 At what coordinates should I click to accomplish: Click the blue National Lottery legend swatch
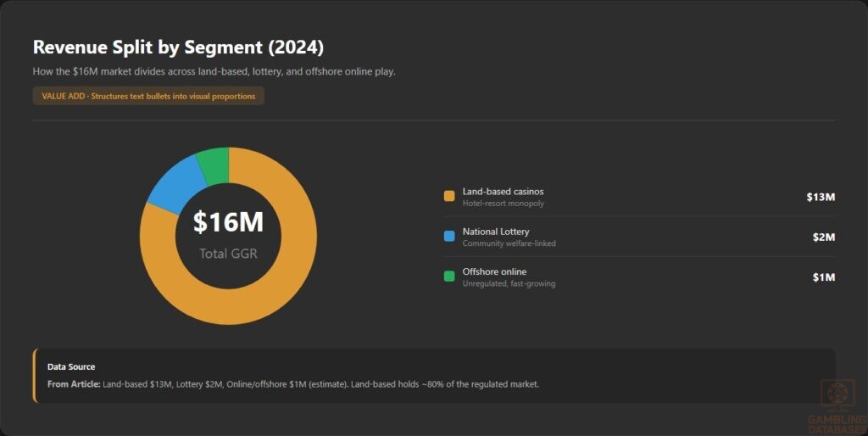tap(449, 236)
